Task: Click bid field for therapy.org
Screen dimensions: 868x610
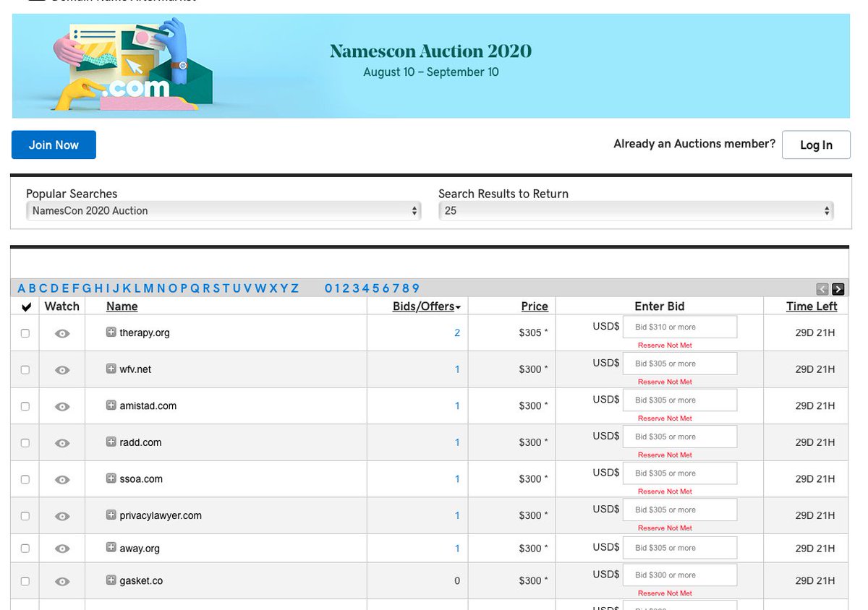Action: (680, 327)
